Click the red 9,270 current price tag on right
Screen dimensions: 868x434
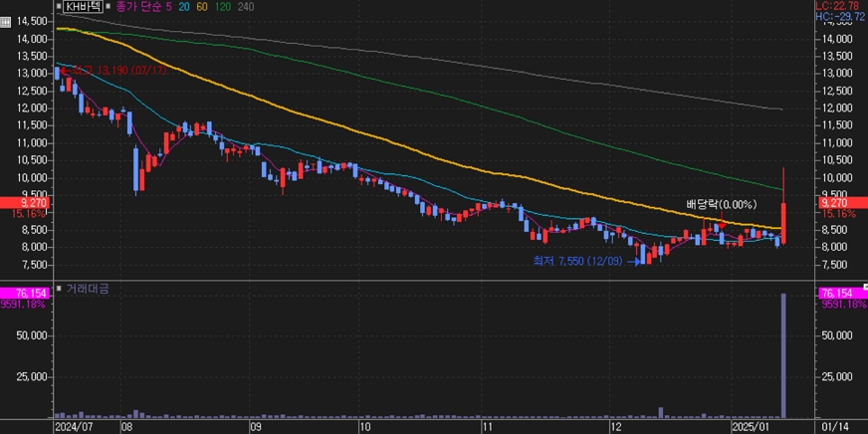pyautogui.click(x=833, y=202)
